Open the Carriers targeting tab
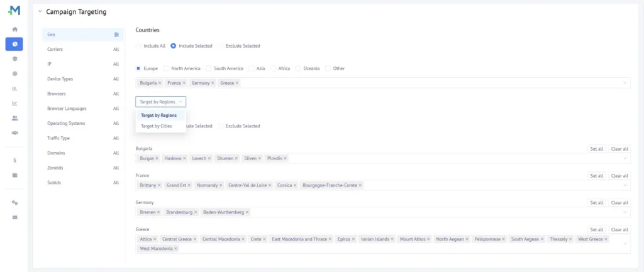This screenshot has height=272, width=644. coord(82,49)
